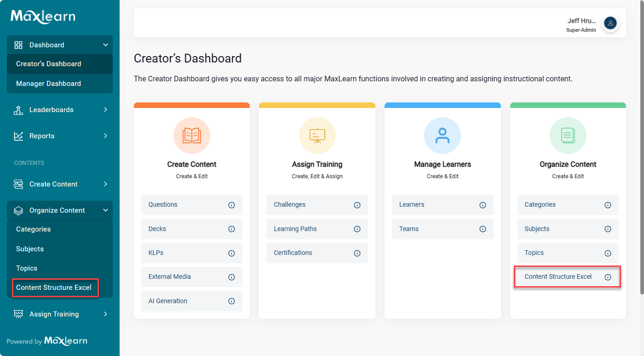Click the Jeff Hru... user name
The width and height of the screenshot is (644, 356).
581,21
